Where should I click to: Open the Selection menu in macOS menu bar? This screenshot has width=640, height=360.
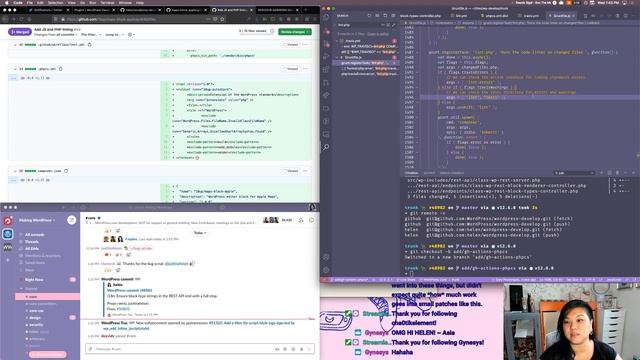pos(56,2)
